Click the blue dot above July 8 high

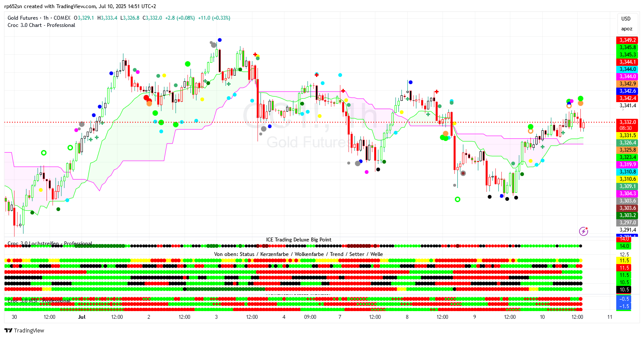(x=410, y=82)
